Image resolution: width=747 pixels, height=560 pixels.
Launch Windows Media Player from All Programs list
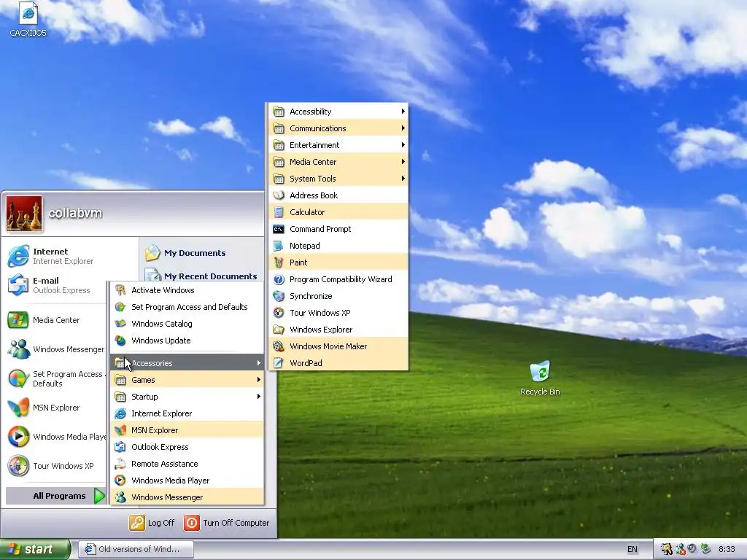pyautogui.click(x=187, y=480)
